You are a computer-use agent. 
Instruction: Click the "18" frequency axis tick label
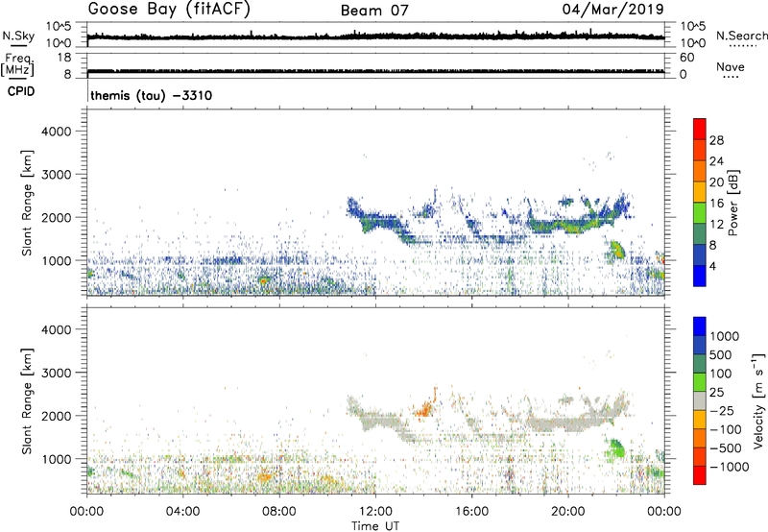click(x=63, y=58)
